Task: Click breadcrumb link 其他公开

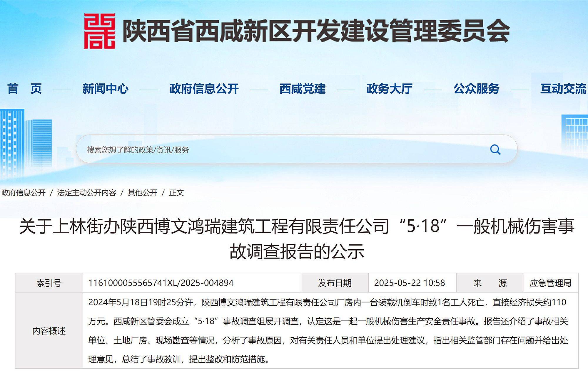Action: click(143, 193)
